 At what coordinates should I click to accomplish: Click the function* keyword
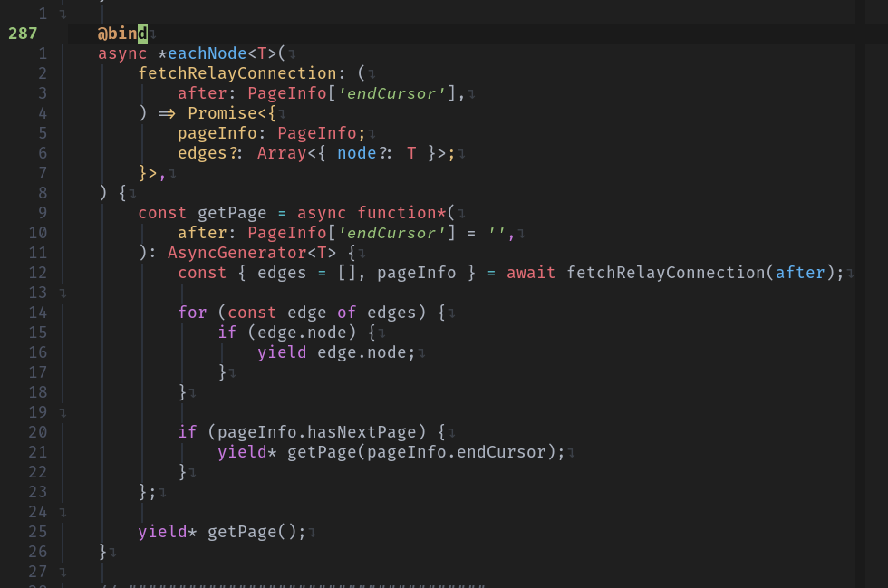pyautogui.click(x=402, y=213)
